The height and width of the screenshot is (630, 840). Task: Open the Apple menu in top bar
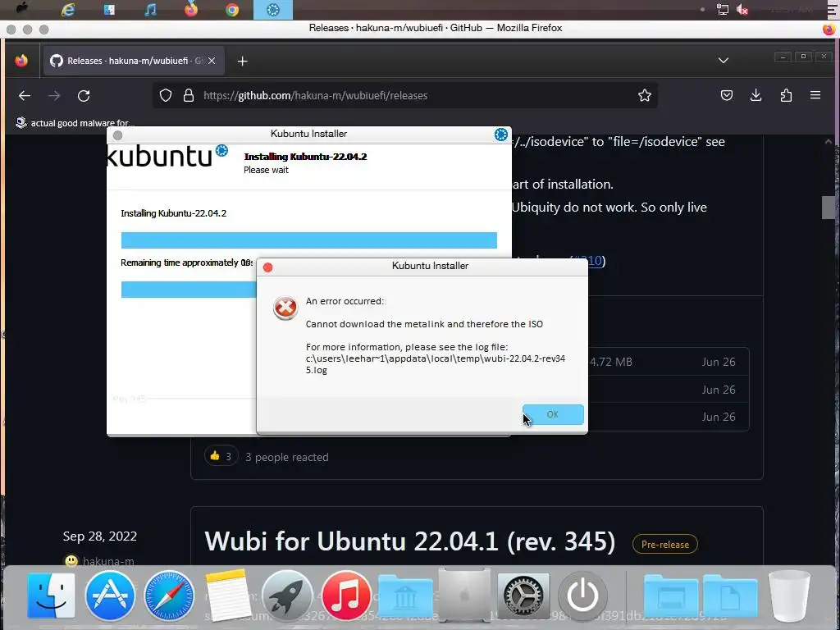(x=22, y=9)
